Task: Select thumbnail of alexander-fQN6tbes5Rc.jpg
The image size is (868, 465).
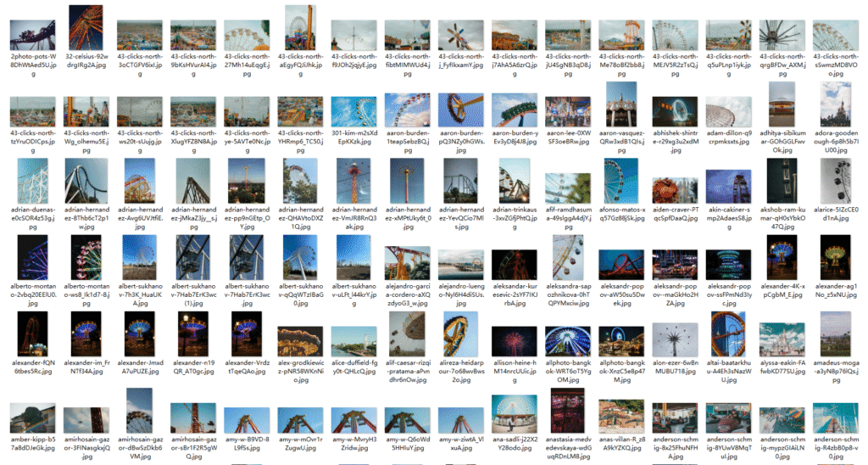Action: 33,334
